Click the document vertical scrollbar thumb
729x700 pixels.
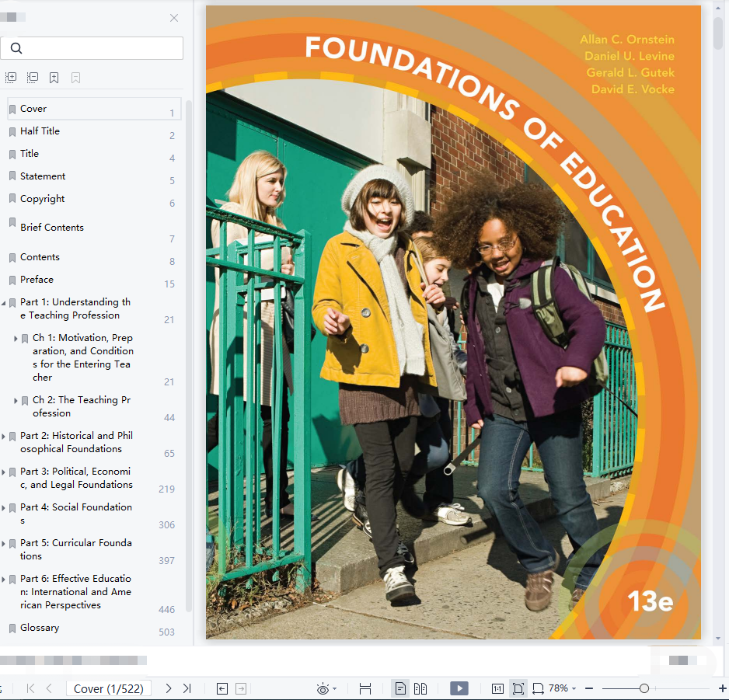718,32
